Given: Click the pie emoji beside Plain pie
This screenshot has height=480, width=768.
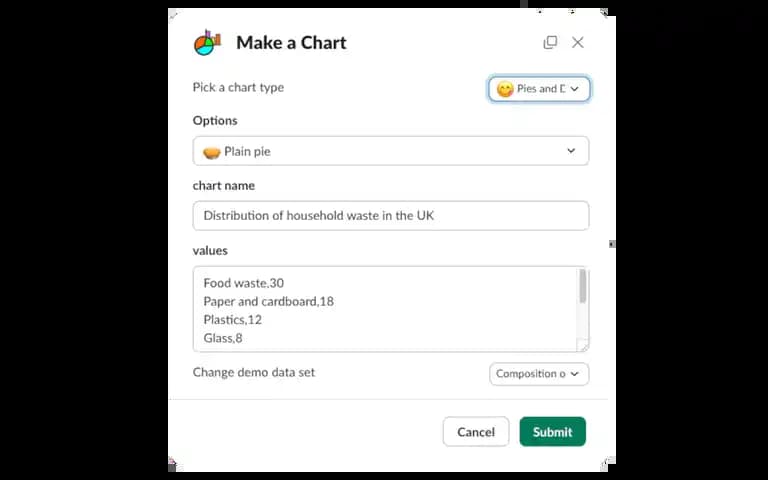Looking at the screenshot, I should tap(212, 153).
